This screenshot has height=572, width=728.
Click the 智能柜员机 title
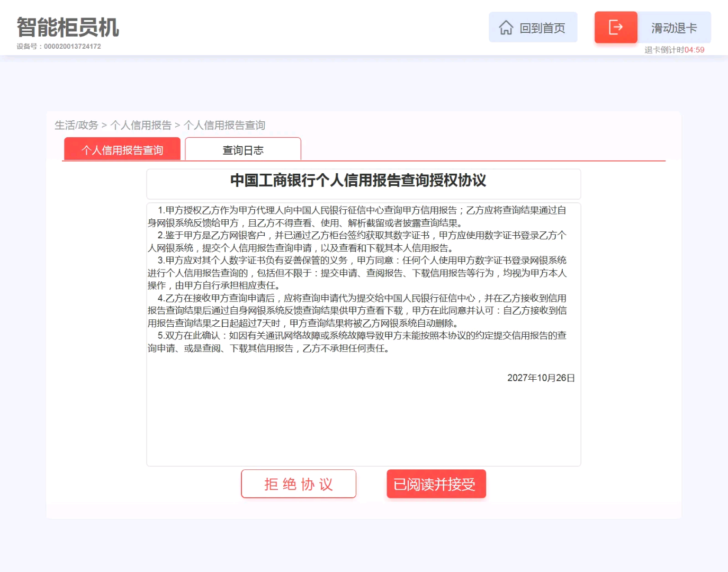[x=68, y=28]
